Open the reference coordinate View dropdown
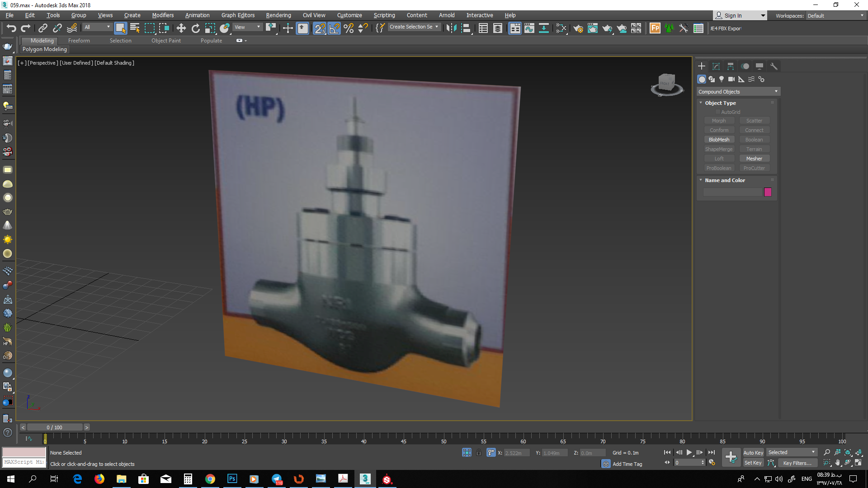This screenshot has height=488, width=868. 247,27
